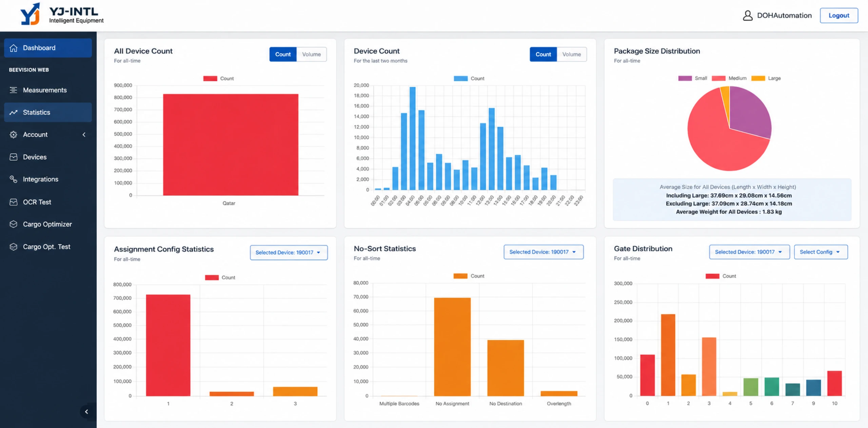Open the Statistics section
868x428 pixels.
click(x=48, y=112)
